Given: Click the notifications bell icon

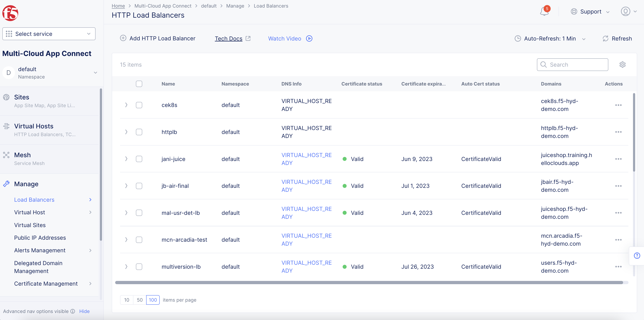Looking at the screenshot, I should coord(544,12).
